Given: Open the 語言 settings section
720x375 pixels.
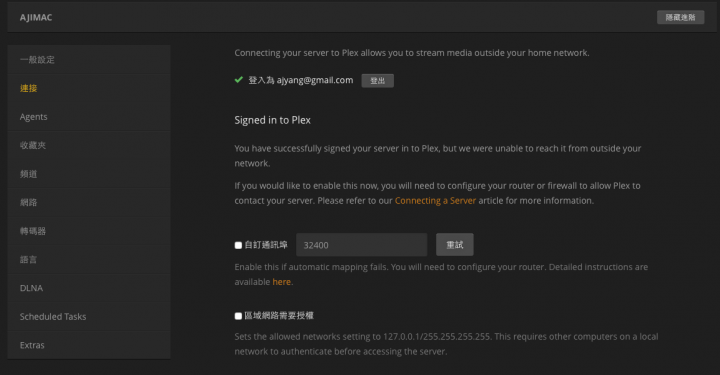Looking at the screenshot, I should [89, 259].
